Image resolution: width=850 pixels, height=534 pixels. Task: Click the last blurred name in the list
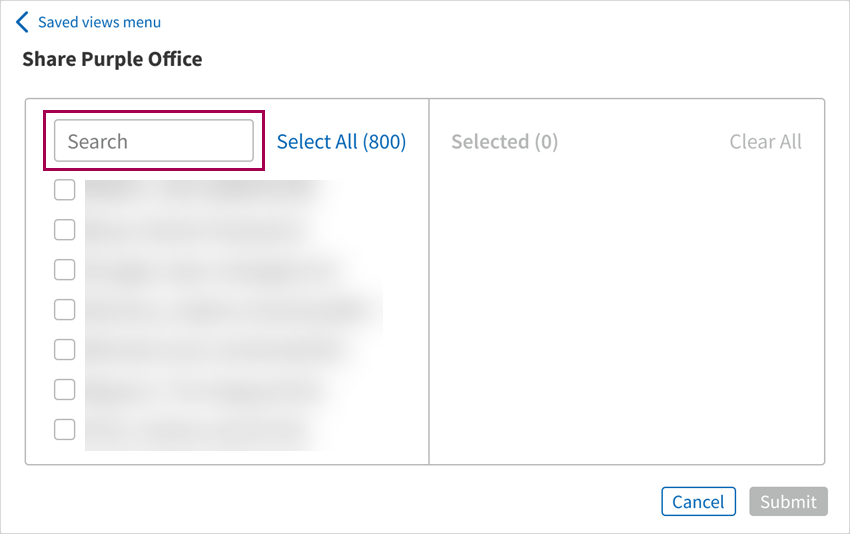[x=195, y=431]
